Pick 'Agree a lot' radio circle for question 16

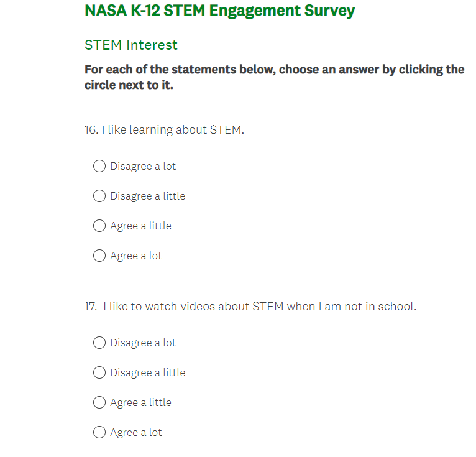(99, 256)
